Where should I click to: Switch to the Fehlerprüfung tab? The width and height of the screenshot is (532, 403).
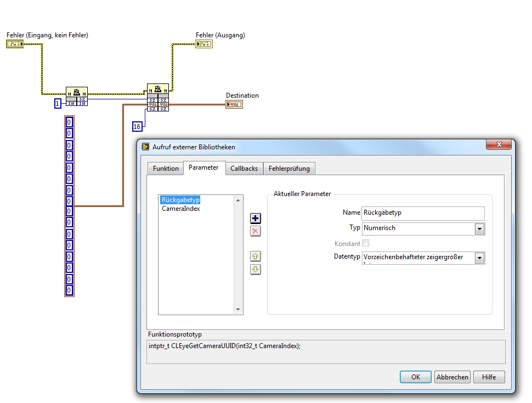point(289,169)
